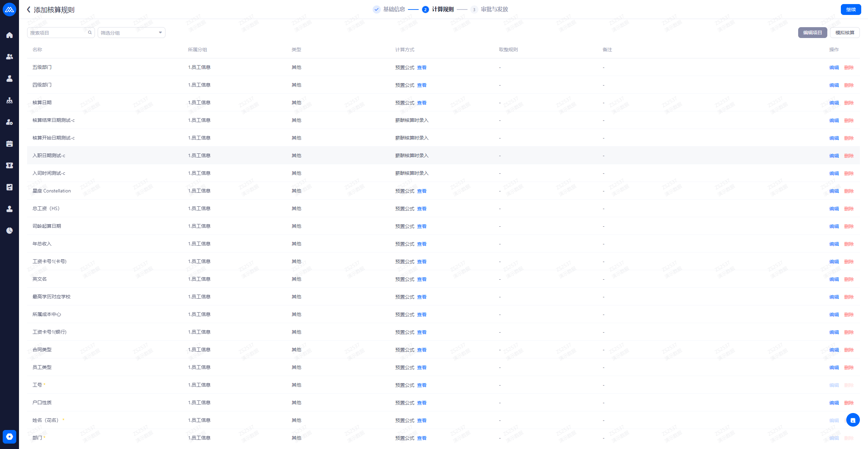This screenshot has height=449, width=868.
Task: Delete the 入司时间测试-c row
Action: pyautogui.click(x=849, y=173)
